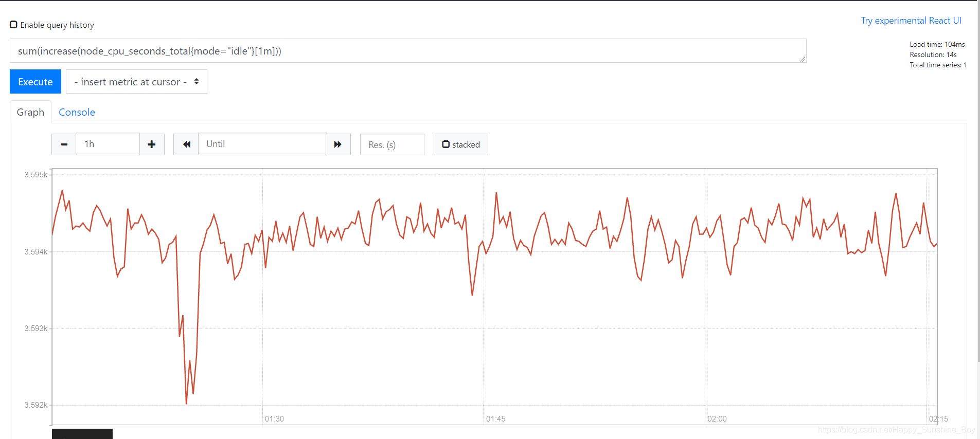
Task: Click the Load time: 104ms text
Action: coord(937,44)
